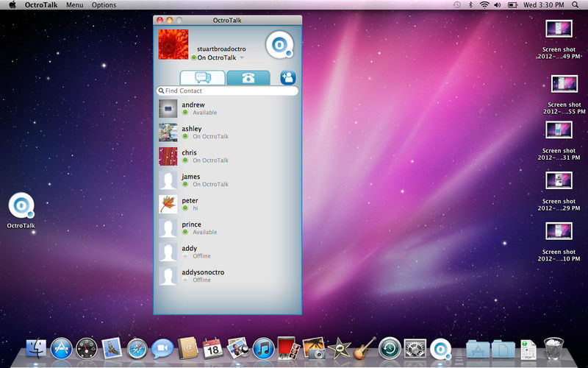Select contact james in the list
Viewport: 588px width, 368px height.
pyautogui.click(x=227, y=180)
